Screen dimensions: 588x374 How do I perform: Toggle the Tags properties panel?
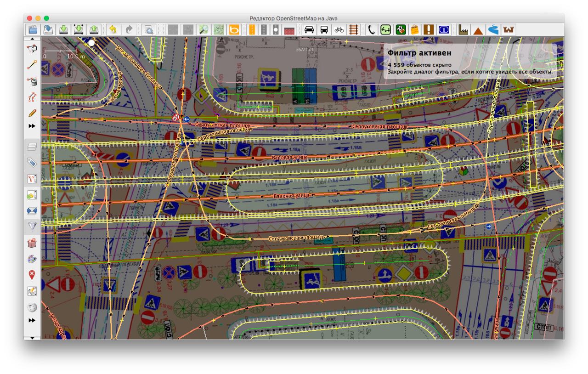click(x=32, y=163)
